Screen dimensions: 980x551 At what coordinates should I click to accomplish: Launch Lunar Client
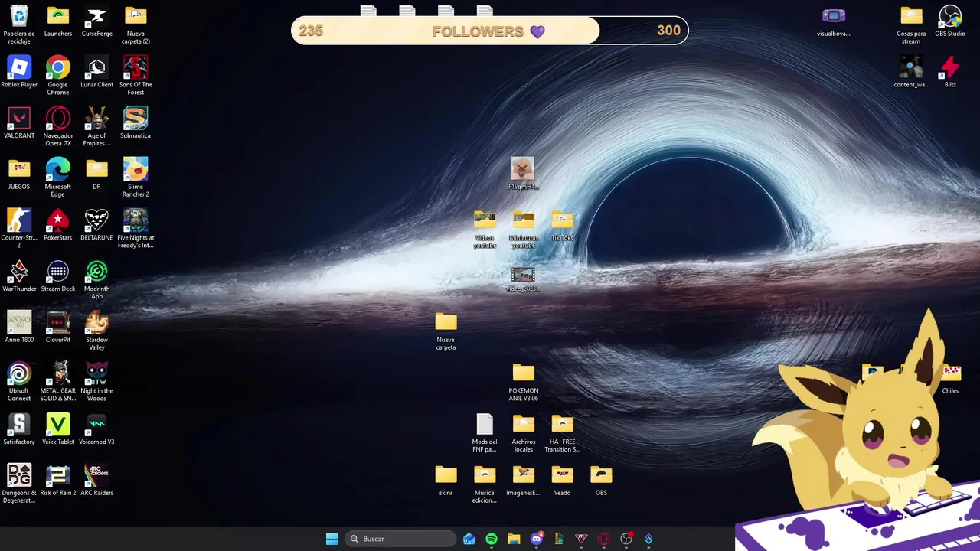coord(96,67)
